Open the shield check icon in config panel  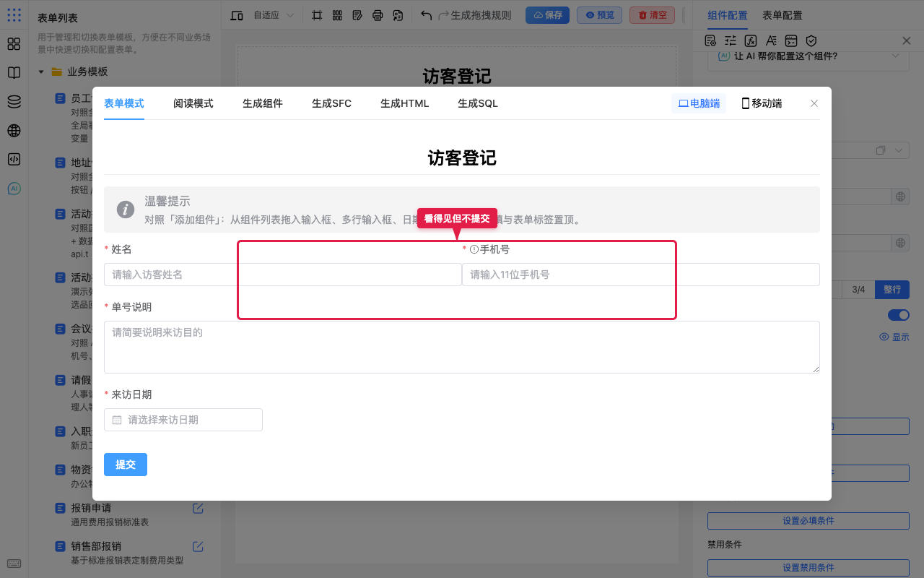(811, 40)
